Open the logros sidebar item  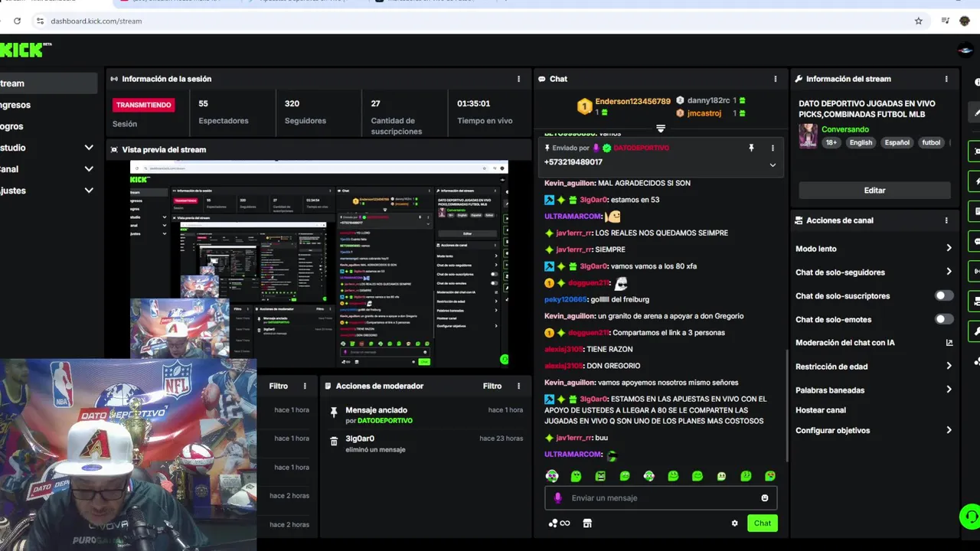[x=48, y=126]
